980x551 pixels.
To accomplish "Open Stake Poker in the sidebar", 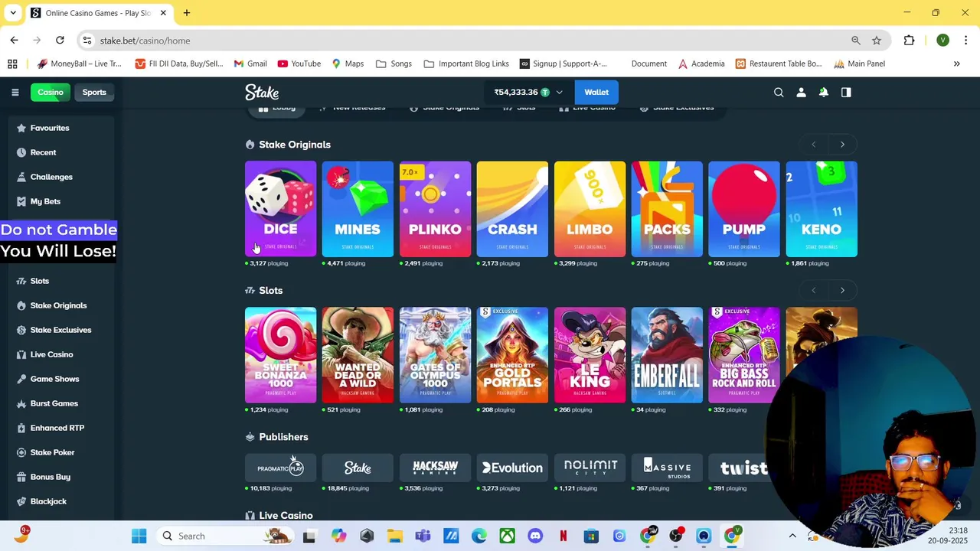I will coord(52,452).
